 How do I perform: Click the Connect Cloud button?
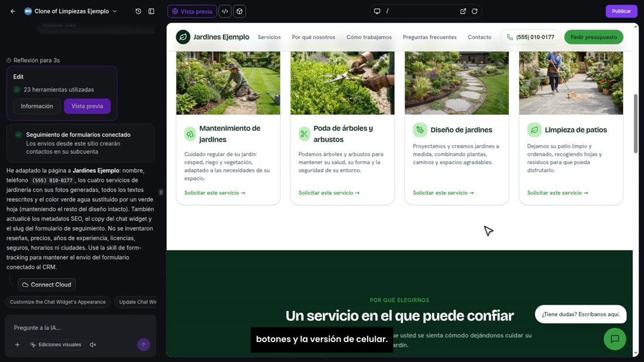46,285
